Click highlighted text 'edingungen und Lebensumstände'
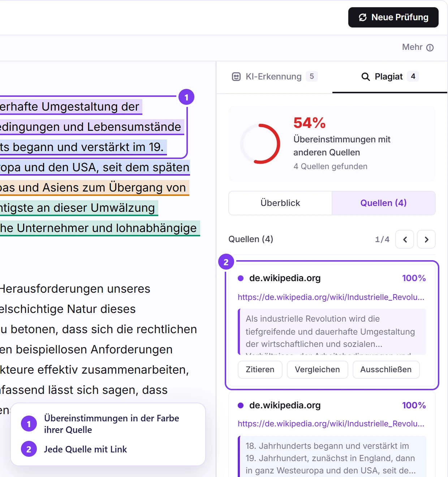 (91, 127)
